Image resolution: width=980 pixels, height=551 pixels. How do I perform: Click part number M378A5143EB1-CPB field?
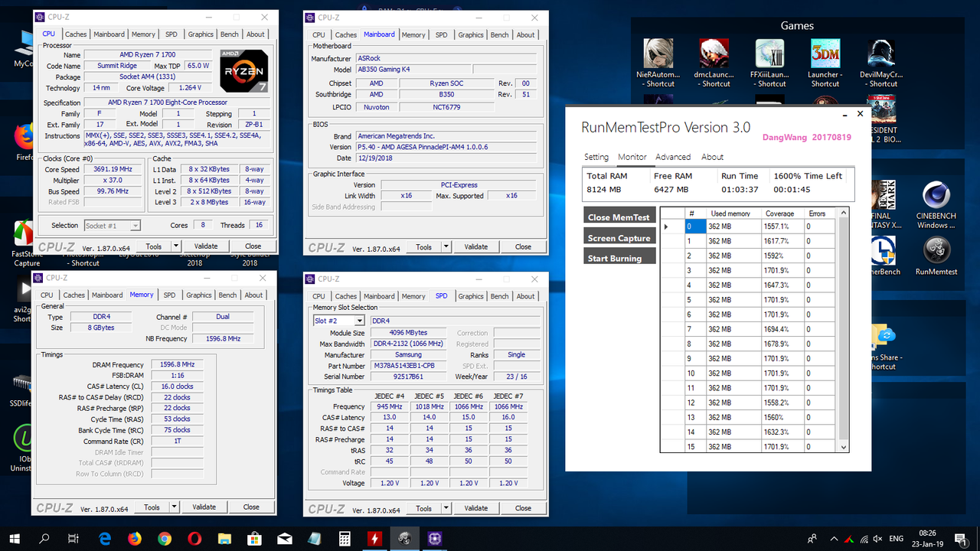pyautogui.click(x=408, y=366)
